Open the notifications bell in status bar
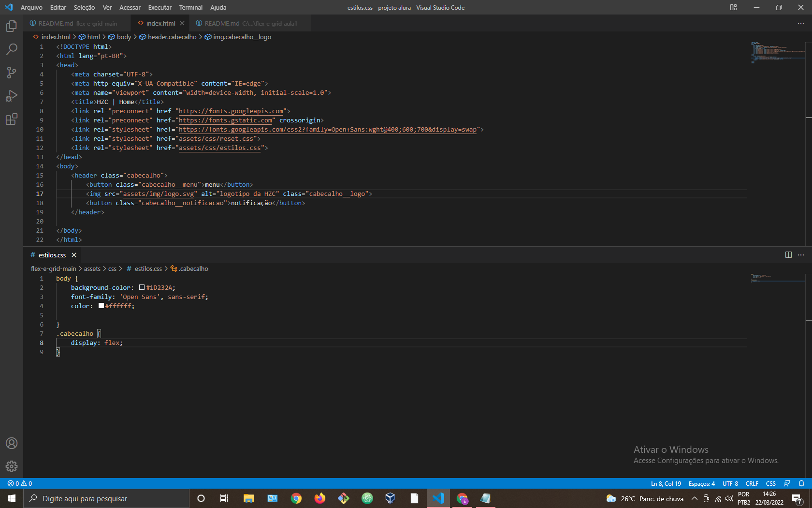Viewport: 812px width, 508px height. click(801, 483)
